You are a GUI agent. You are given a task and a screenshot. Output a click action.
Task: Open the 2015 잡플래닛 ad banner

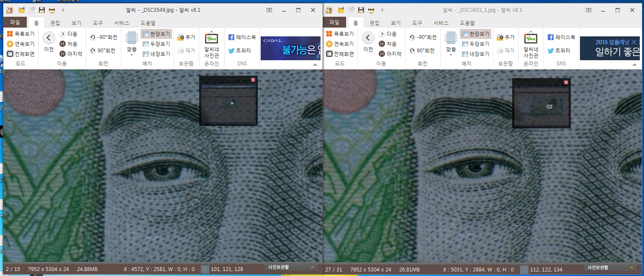[x=610, y=48]
